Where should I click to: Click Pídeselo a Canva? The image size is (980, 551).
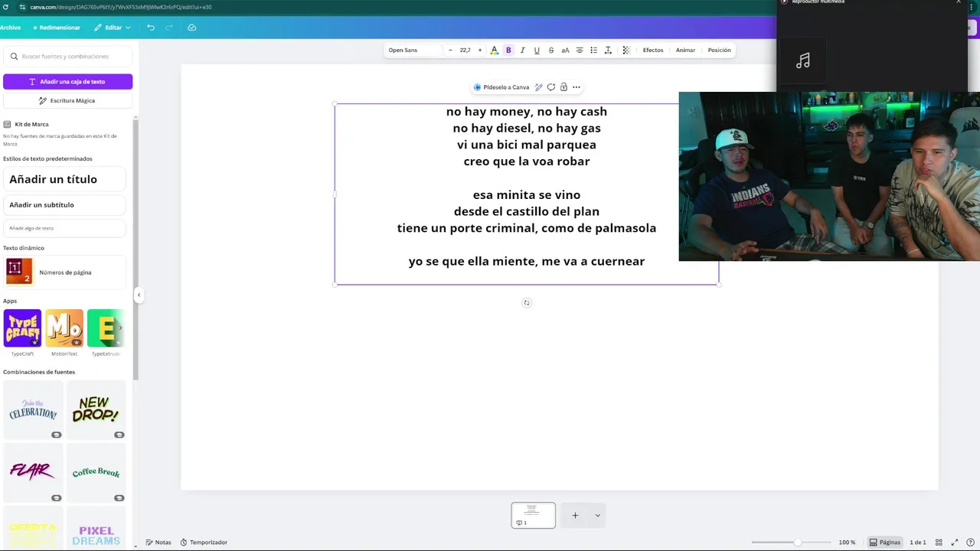[501, 87]
